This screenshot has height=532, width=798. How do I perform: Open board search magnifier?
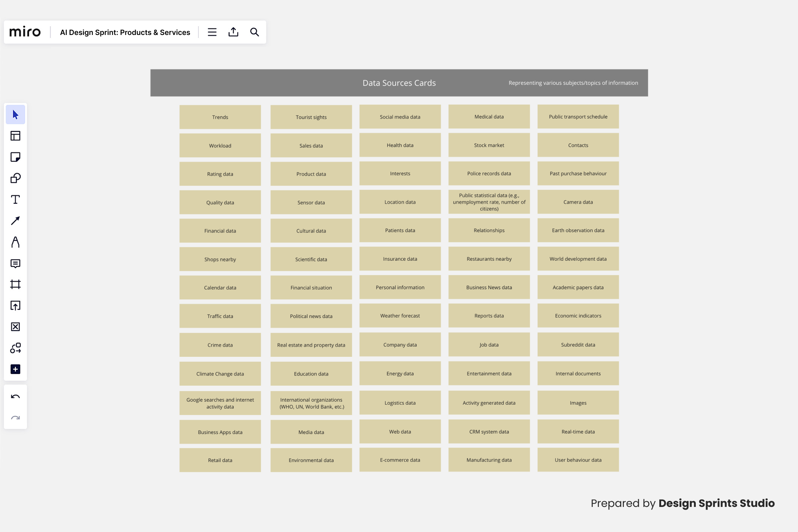[255, 32]
